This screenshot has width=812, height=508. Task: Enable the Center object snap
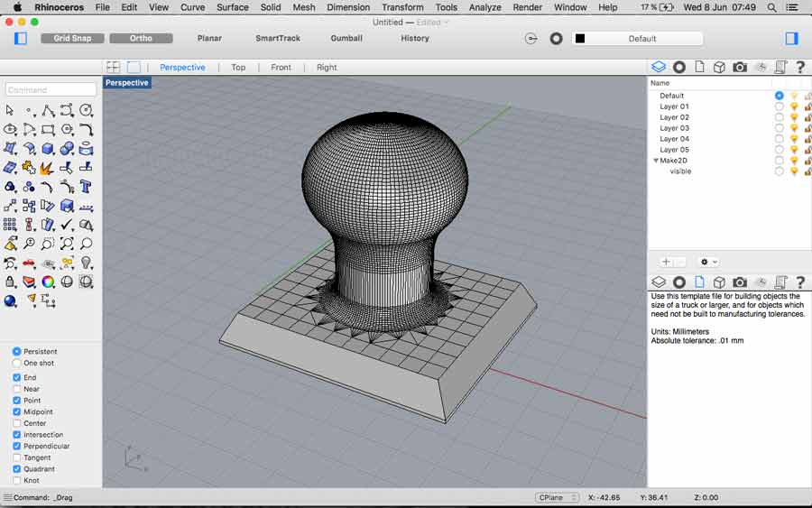click(x=16, y=423)
